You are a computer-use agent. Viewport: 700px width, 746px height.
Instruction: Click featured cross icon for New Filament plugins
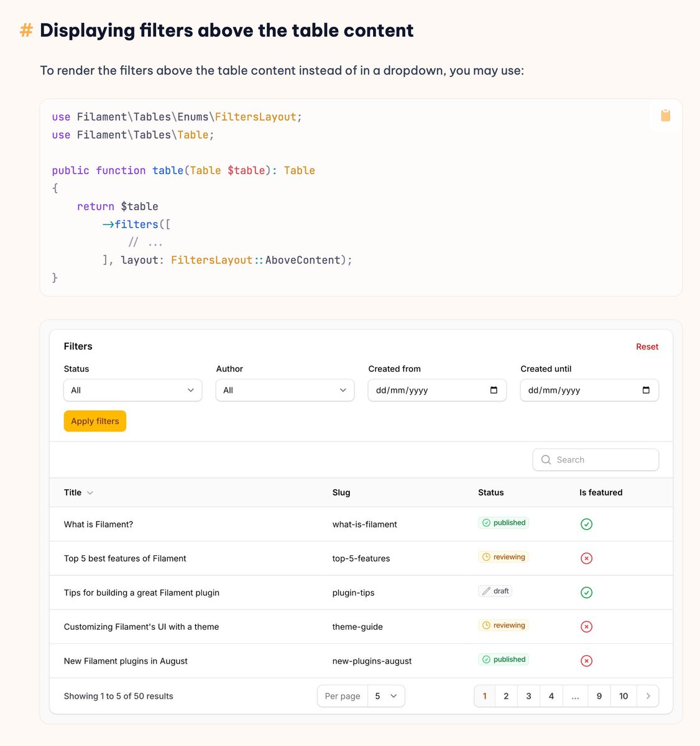586,661
